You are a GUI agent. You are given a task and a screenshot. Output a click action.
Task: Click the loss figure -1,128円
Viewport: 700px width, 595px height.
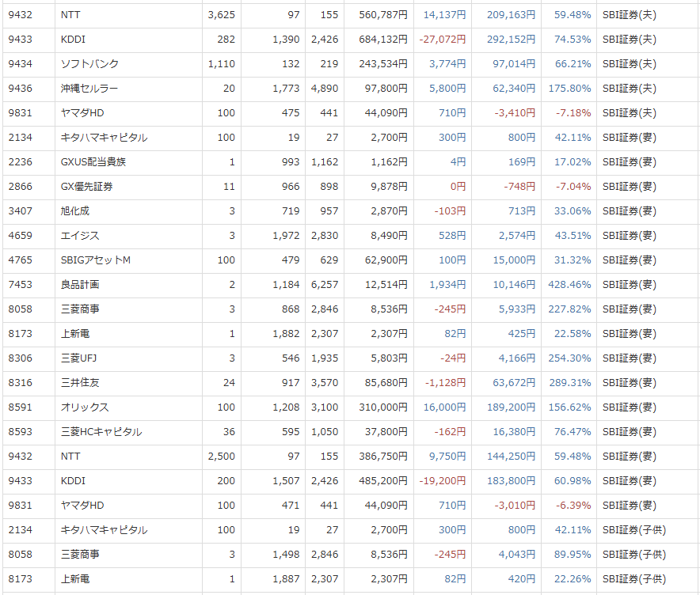(445, 383)
